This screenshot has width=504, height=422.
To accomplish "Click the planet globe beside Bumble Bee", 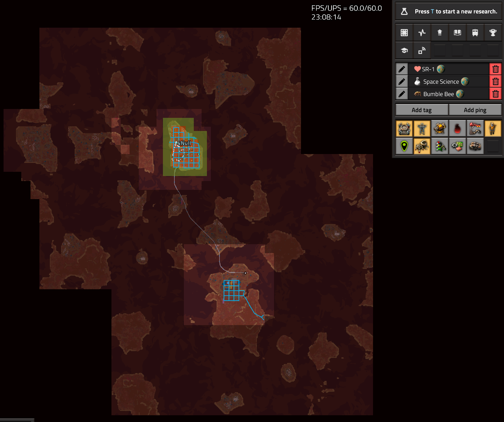I will pos(460,94).
